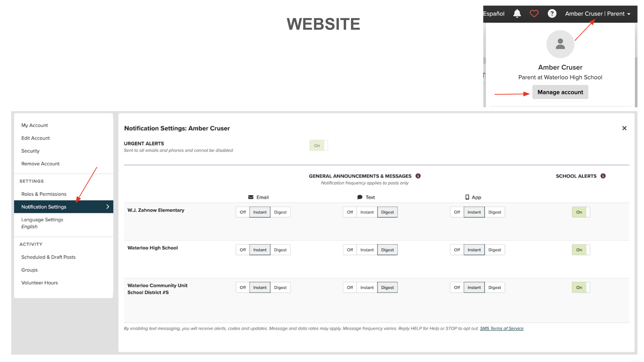Open Roles & Permissions in sidebar

coord(44,194)
